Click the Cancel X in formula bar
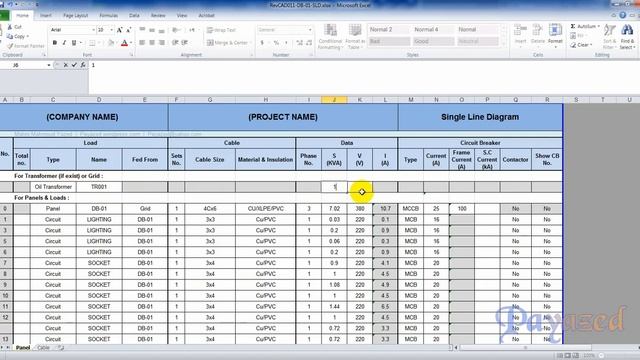Image resolution: width=640 pixels, height=360 pixels. (65, 65)
